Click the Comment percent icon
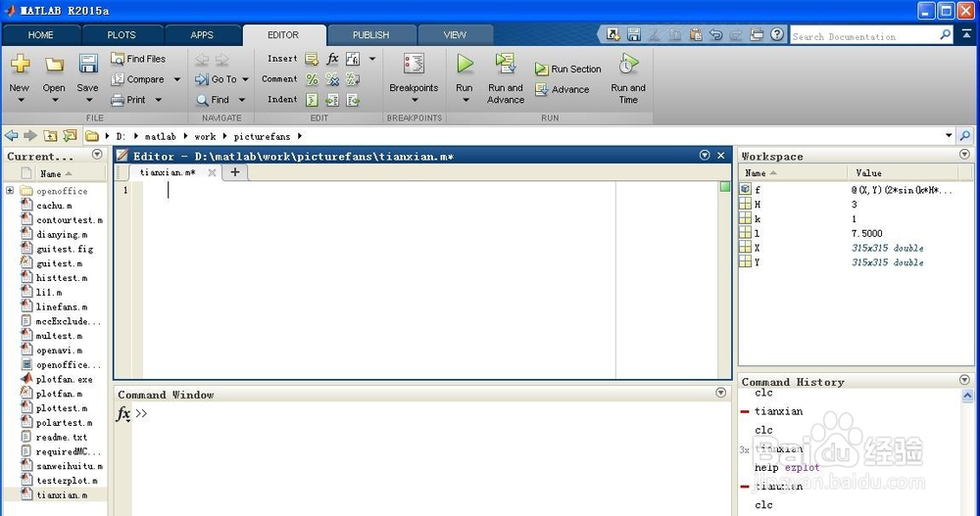The height and width of the screenshot is (516, 980). coord(312,79)
